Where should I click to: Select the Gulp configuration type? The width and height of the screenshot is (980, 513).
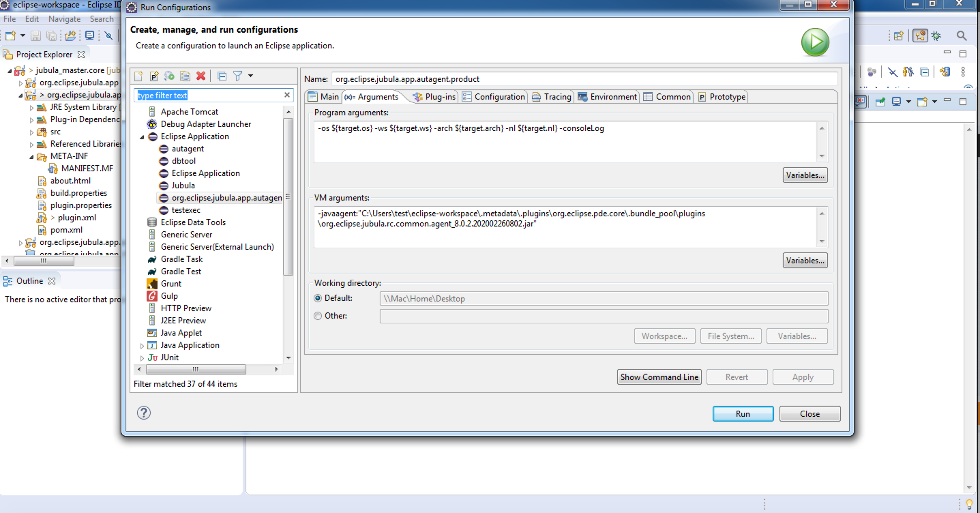(x=169, y=296)
